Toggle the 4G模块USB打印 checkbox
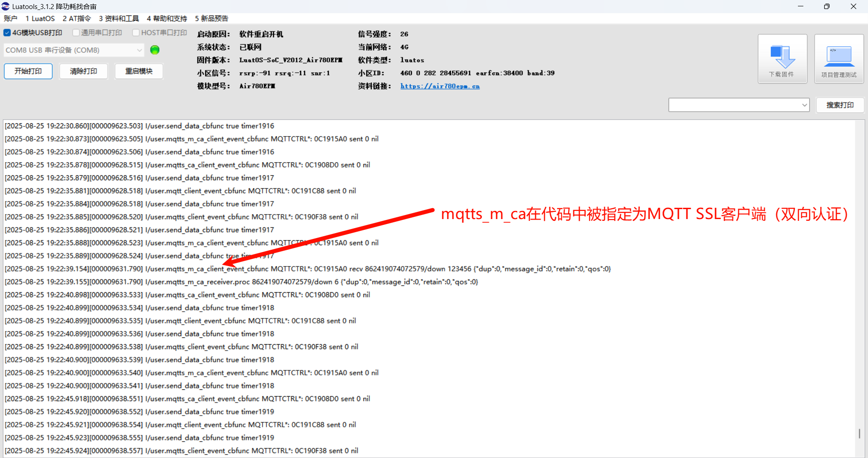The height and width of the screenshot is (458, 868). (7, 33)
